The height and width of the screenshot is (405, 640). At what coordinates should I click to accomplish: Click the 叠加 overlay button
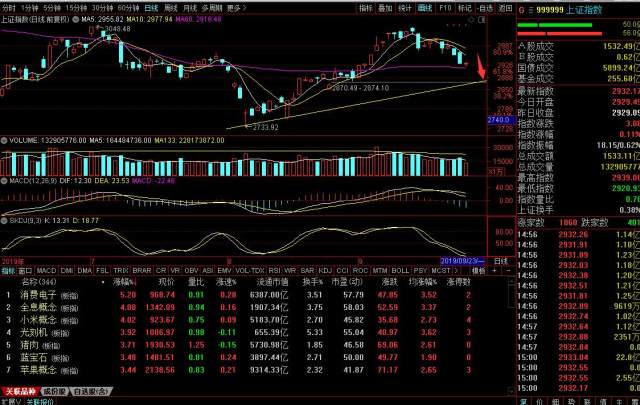(x=386, y=7)
